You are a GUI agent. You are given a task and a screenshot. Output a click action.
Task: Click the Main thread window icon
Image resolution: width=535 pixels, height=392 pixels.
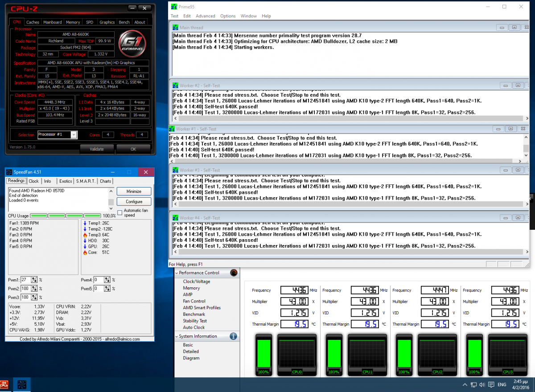[x=176, y=28]
